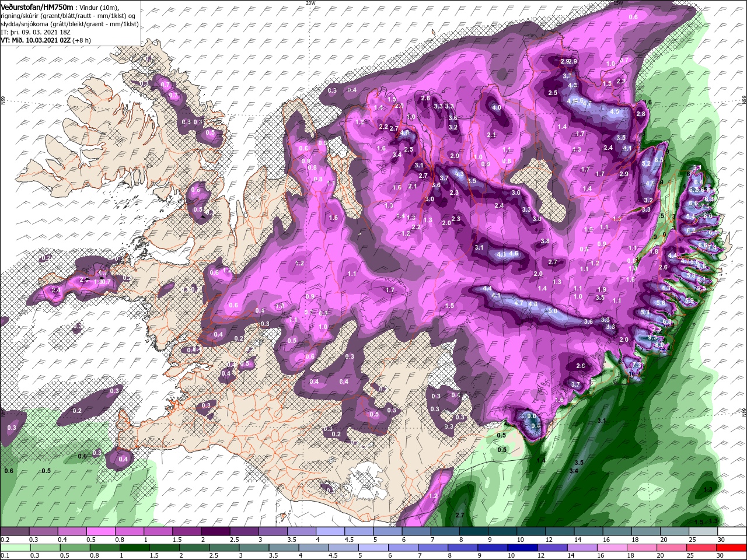Screen dimensions: 747x560
Task: Select the rain legend swatch for 14
Action: tap(582, 548)
